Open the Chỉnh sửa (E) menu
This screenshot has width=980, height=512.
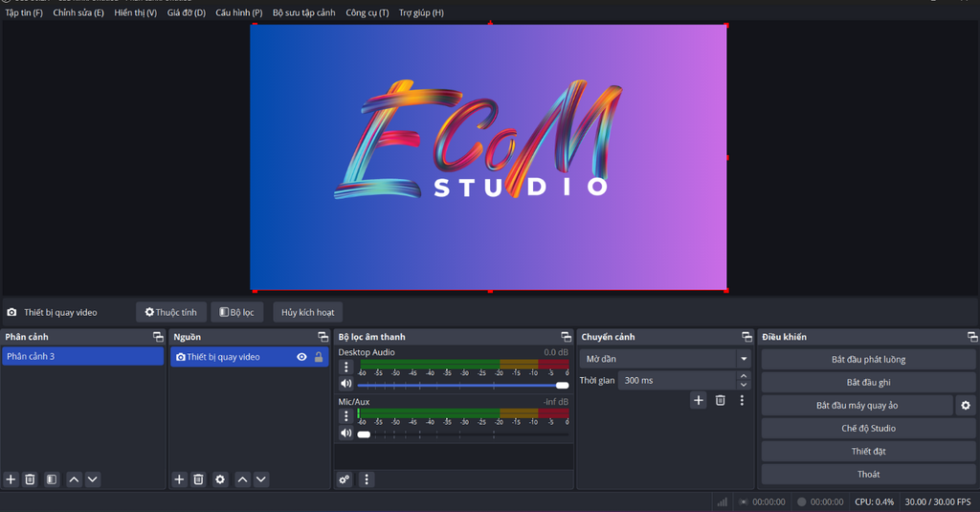[78, 12]
